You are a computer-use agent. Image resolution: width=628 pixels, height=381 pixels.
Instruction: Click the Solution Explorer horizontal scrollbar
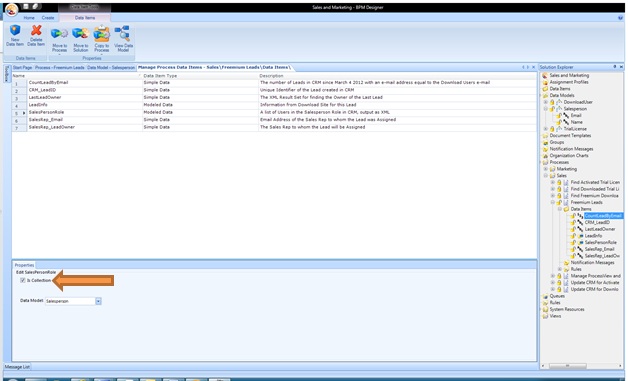click(568, 366)
